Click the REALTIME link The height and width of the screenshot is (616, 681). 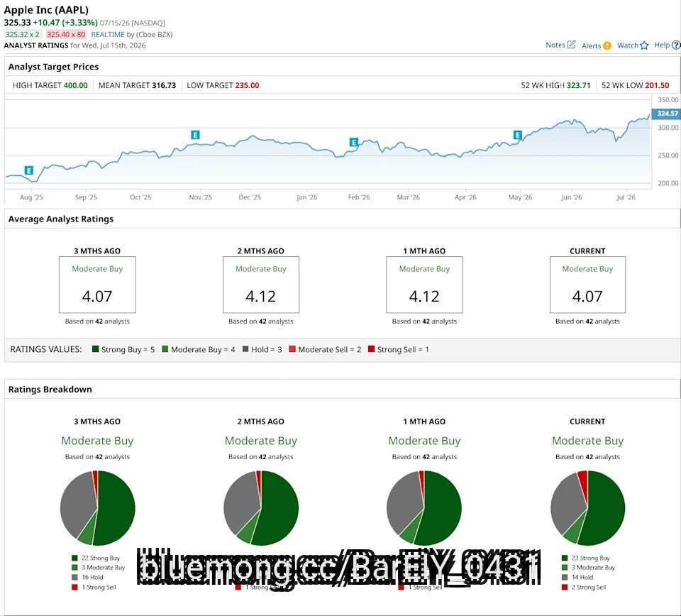[108, 34]
